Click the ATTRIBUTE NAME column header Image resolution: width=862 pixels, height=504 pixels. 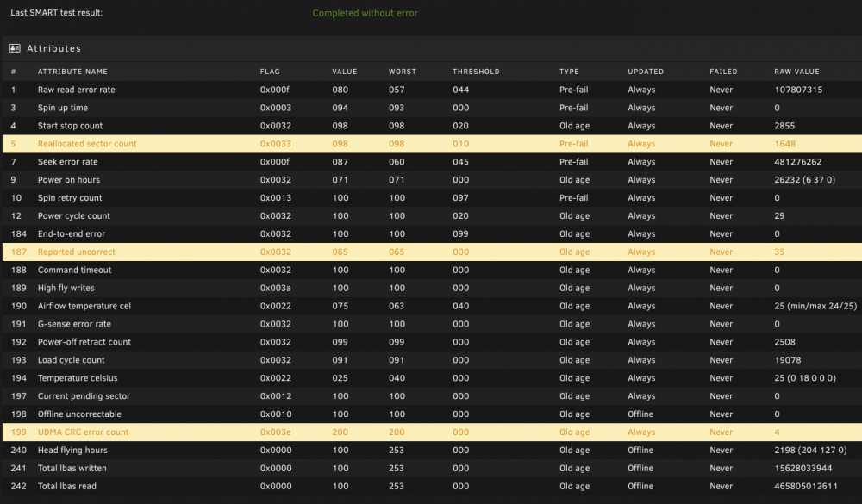coord(72,72)
